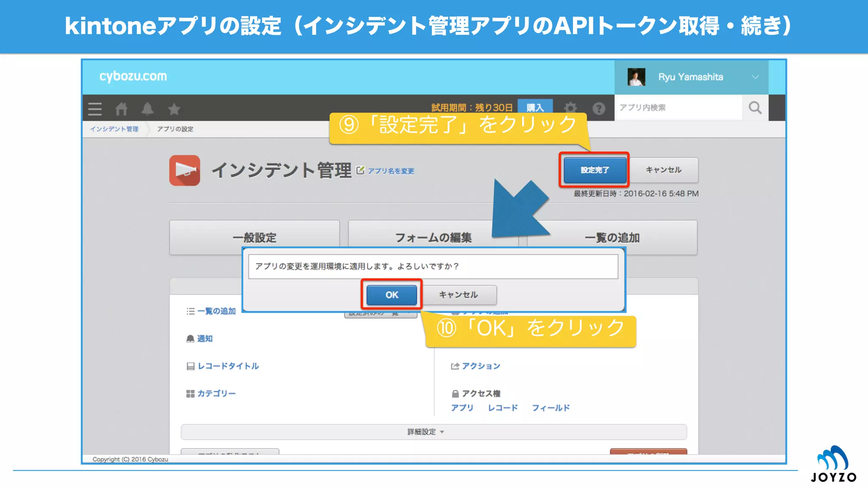868x488 pixels.
Task: Click the インシデント管理 app megaphone icon
Action: pos(185,170)
